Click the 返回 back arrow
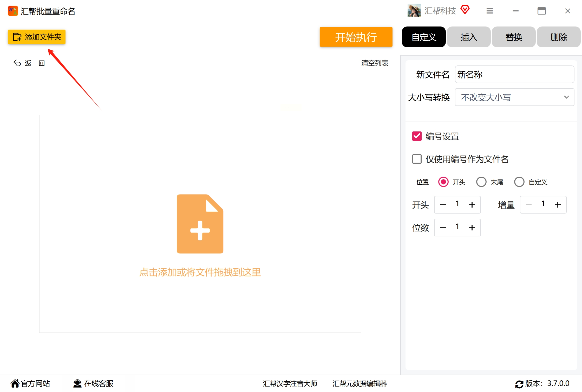582x392 pixels. 17,63
